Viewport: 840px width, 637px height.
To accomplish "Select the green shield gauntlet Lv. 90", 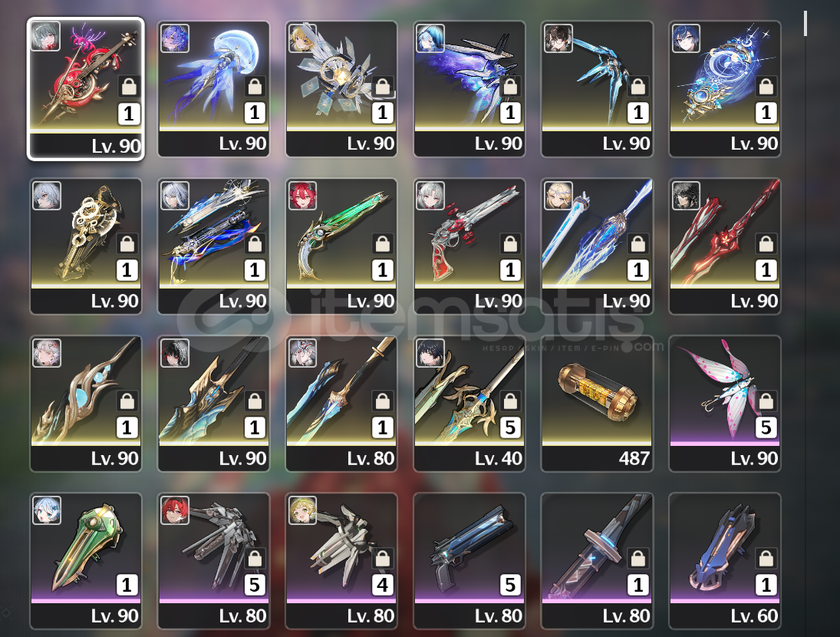I will [x=86, y=561].
